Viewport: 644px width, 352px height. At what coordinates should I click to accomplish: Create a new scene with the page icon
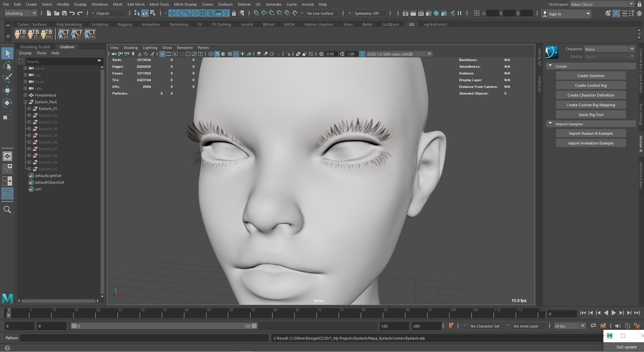[x=49, y=13]
